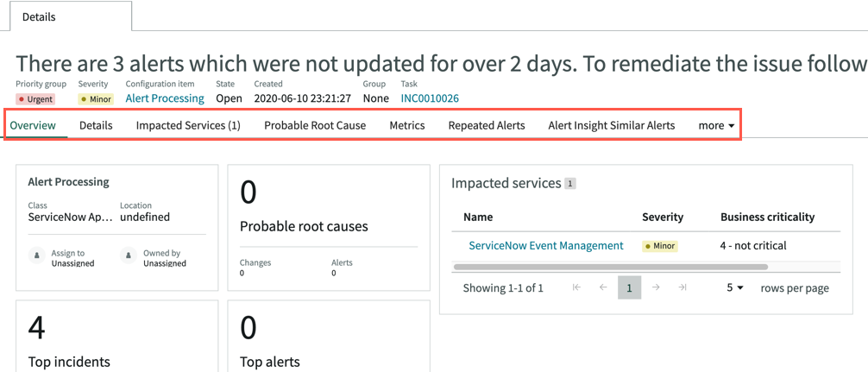The height and width of the screenshot is (372, 868).
Task: Click the Urgent priority group badge
Action: (35, 99)
